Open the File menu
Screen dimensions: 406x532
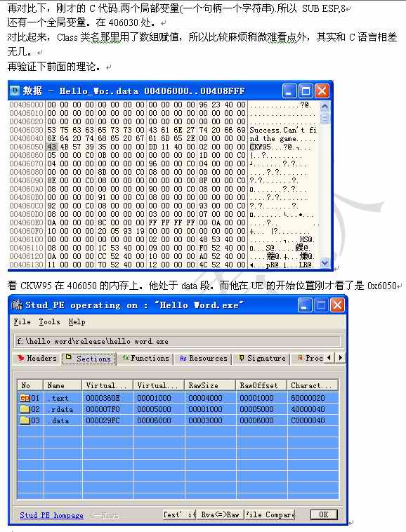point(22,321)
